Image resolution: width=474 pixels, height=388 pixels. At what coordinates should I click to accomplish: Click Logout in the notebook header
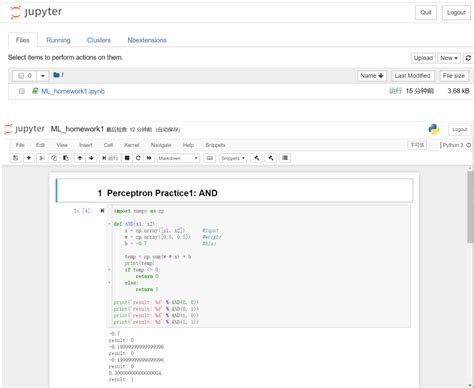(460, 129)
